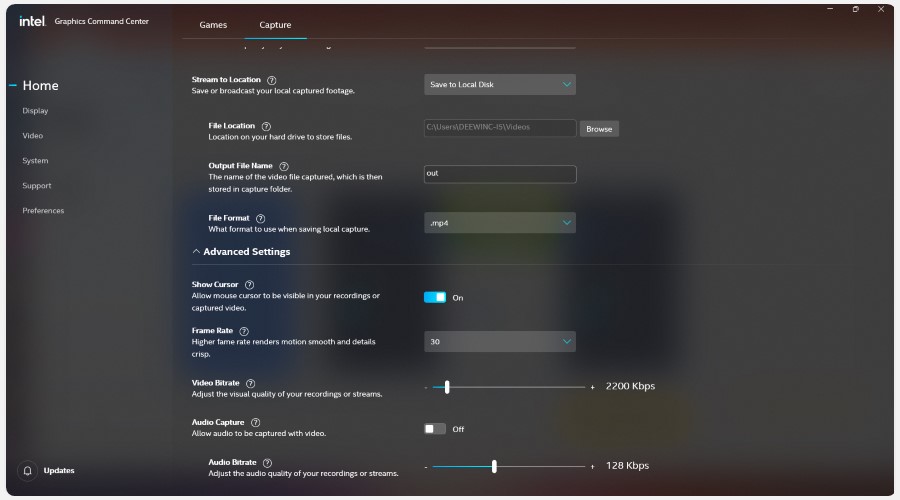Open System in the sidebar
This screenshot has height=500, width=900.
(x=35, y=161)
